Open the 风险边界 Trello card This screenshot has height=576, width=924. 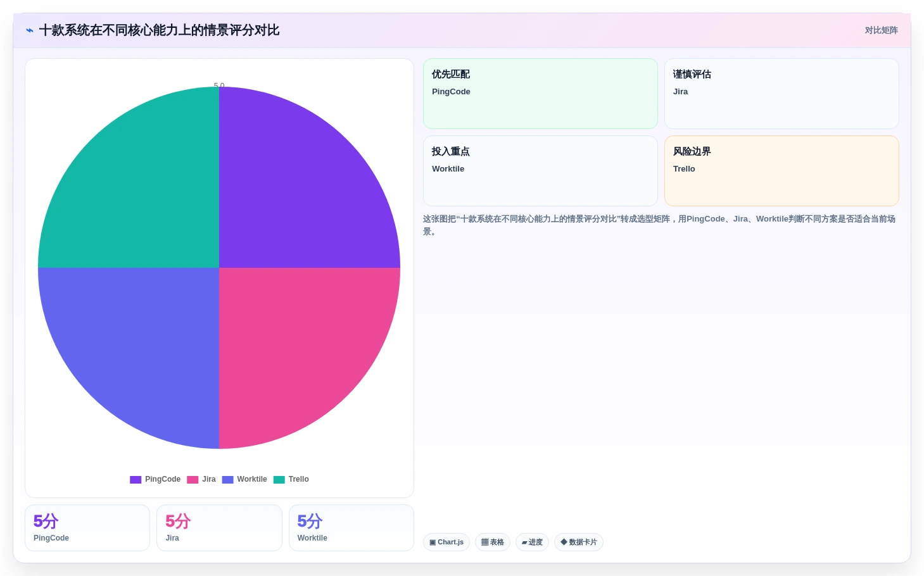(782, 171)
